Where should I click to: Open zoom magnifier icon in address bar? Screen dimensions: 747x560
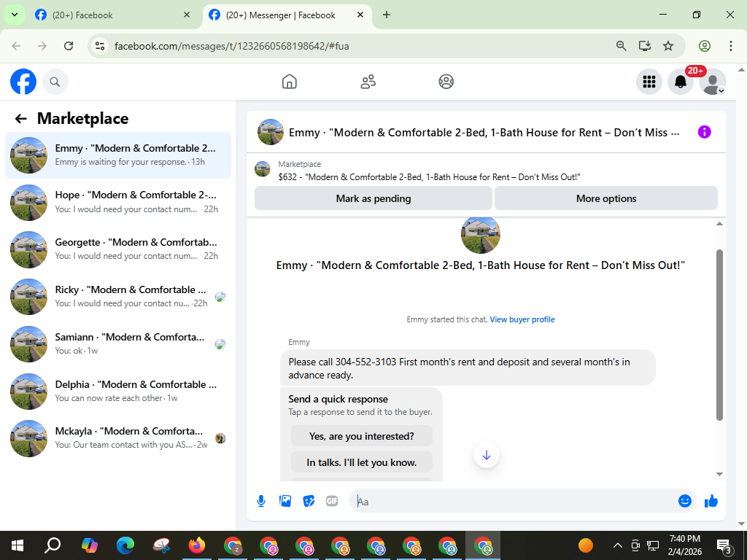coord(622,46)
